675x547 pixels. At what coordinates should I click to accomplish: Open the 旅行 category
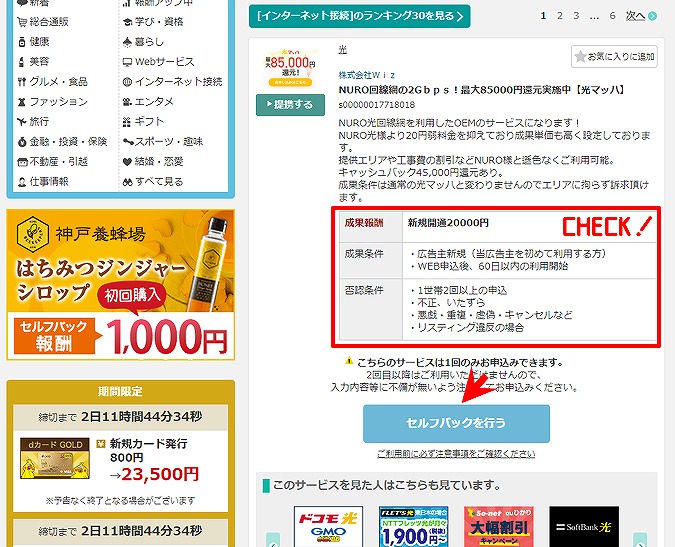coord(39,121)
